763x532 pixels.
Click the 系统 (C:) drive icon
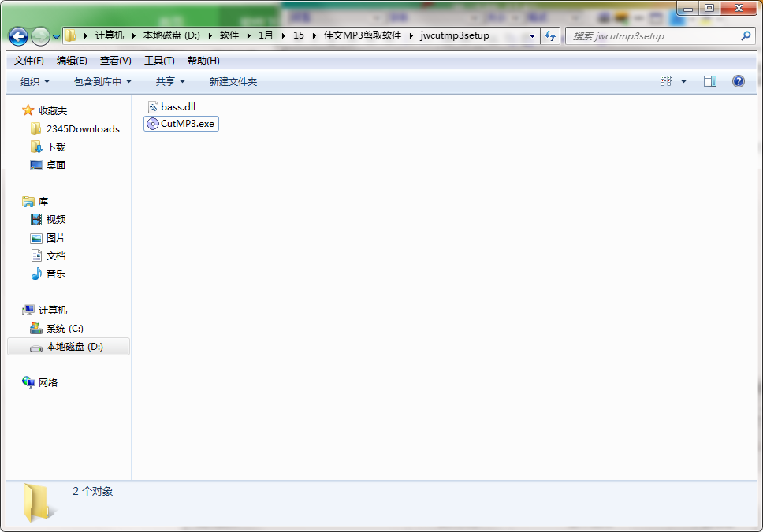pos(36,328)
